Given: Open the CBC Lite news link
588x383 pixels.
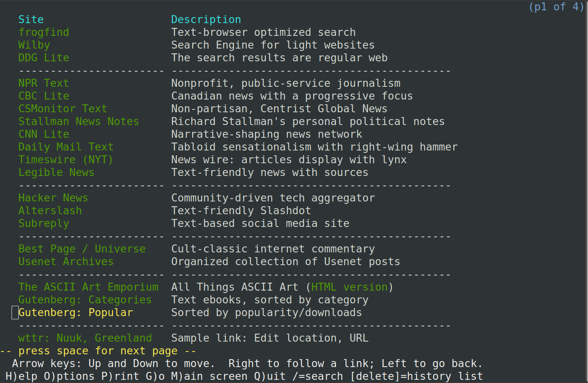Looking at the screenshot, I should pyautogui.click(x=43, y=96).
